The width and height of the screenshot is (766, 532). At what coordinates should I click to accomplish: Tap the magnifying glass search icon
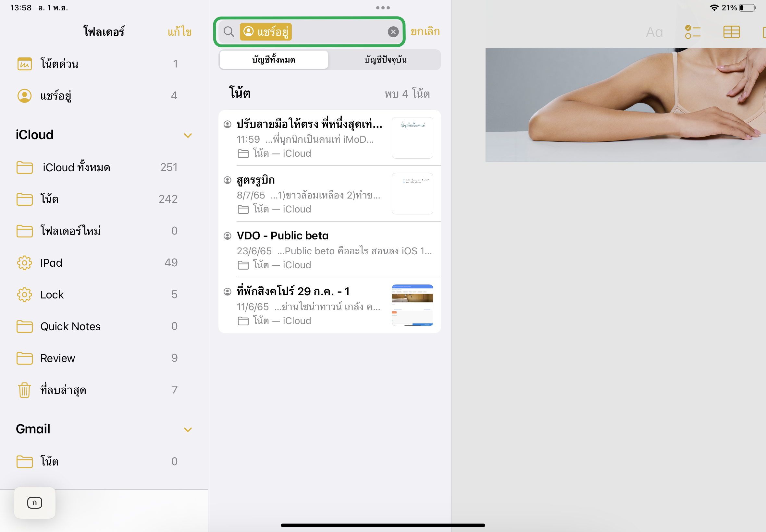[x=229, y=32]
